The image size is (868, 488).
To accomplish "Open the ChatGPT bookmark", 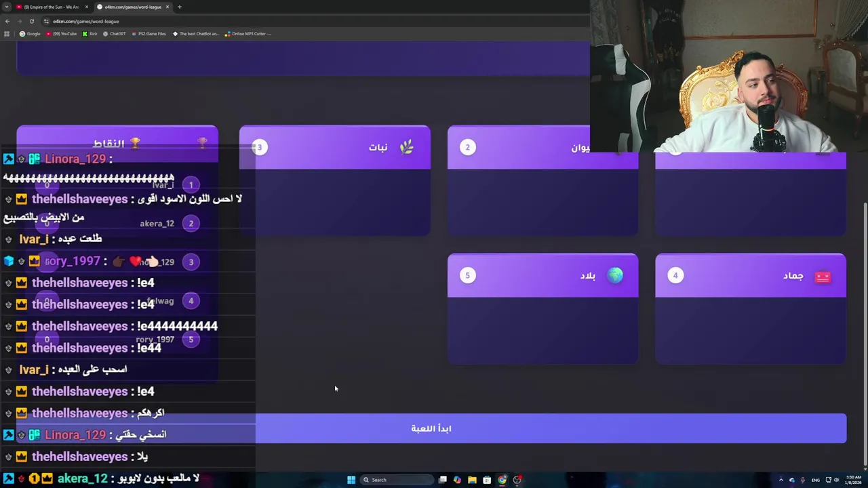I will (114, 34).
